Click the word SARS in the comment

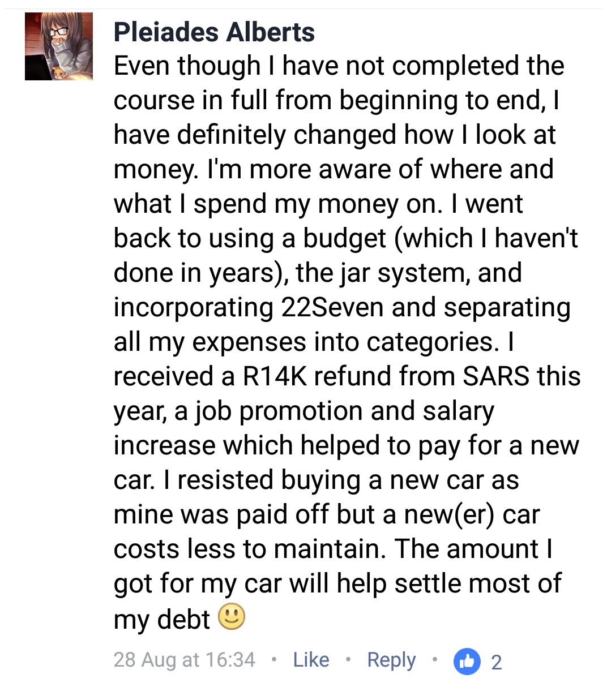pyautogui.click(x=496, y=377)
